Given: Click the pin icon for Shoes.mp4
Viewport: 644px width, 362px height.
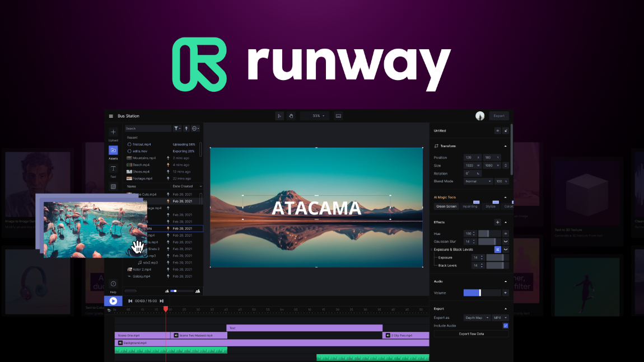Looking at the screenshot, I should tap(168, 172).
